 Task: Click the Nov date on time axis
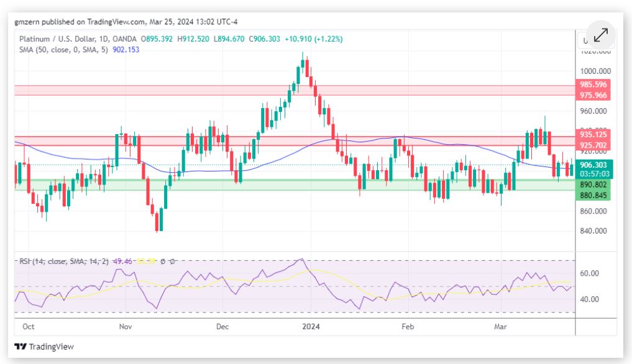tap(126, 326)
